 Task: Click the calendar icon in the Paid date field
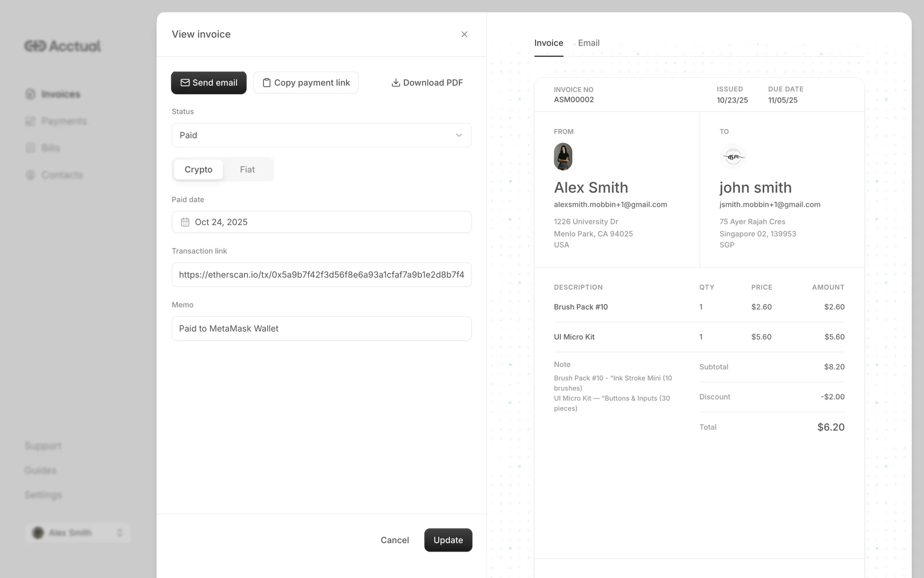185,222
